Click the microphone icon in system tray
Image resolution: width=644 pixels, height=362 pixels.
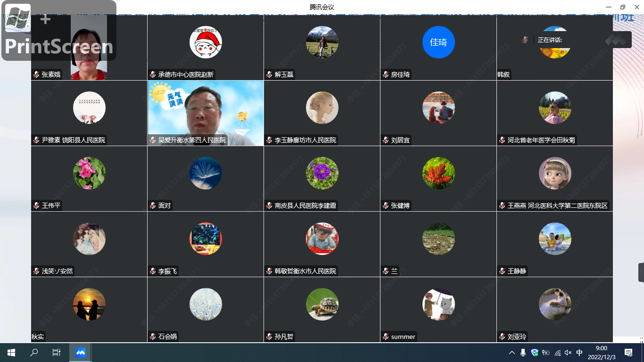523,353
